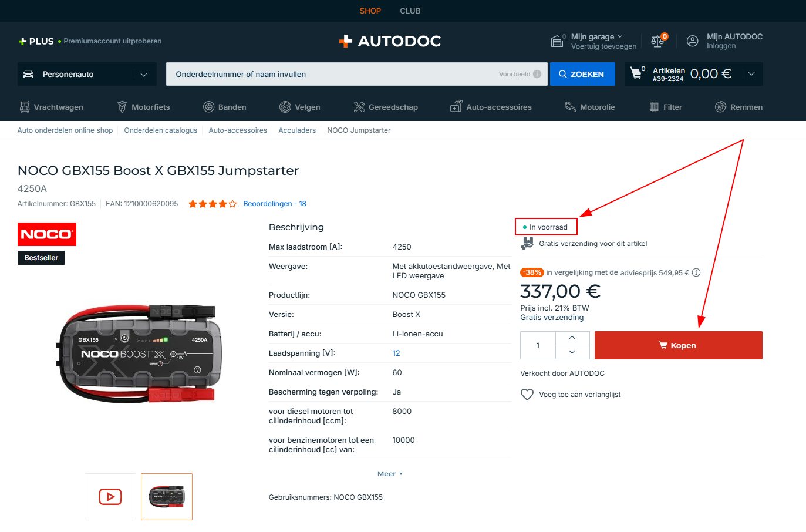Click the EAN: 1210000620095 text

pyautogui.click(x=142, y=204)
